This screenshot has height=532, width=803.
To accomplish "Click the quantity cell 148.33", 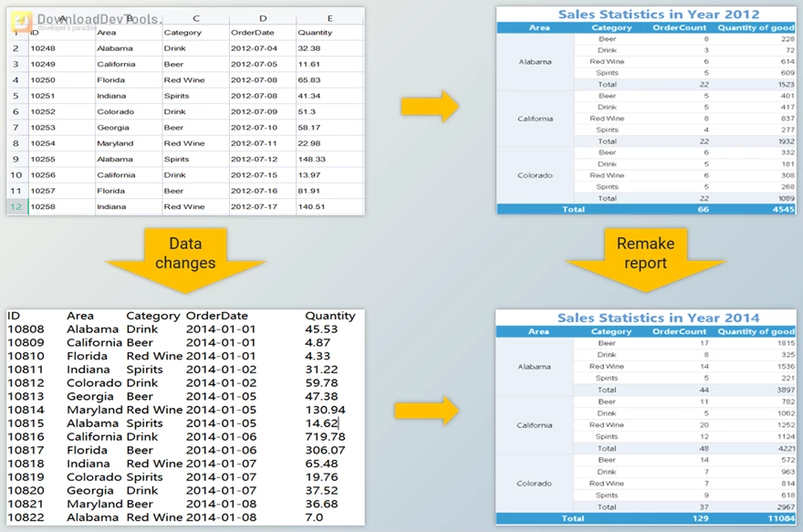I will 329,160.
